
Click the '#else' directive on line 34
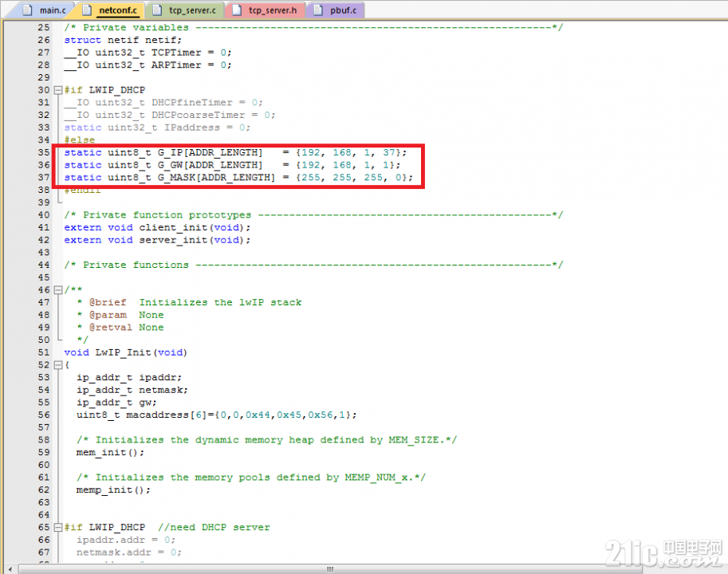tap(80, 140)
